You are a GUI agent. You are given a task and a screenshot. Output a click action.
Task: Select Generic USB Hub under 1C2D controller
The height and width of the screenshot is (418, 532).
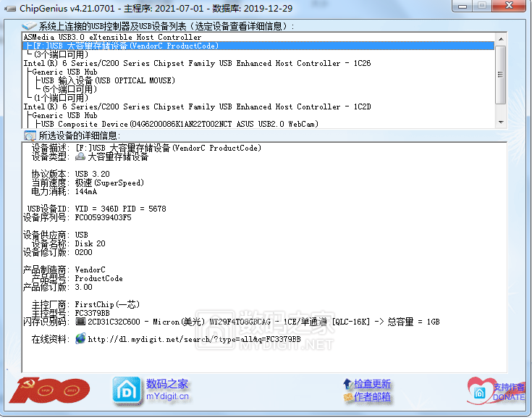tap(64, 115)
